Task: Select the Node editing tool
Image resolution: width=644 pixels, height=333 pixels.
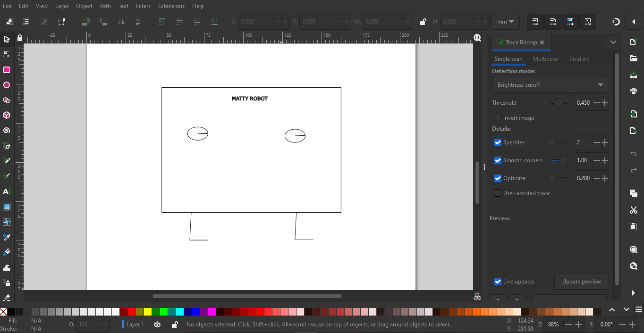Action: click(x=7, y=55)
